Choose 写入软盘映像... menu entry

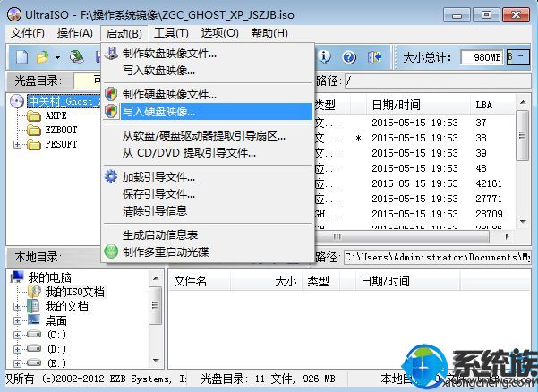(209, 71)
